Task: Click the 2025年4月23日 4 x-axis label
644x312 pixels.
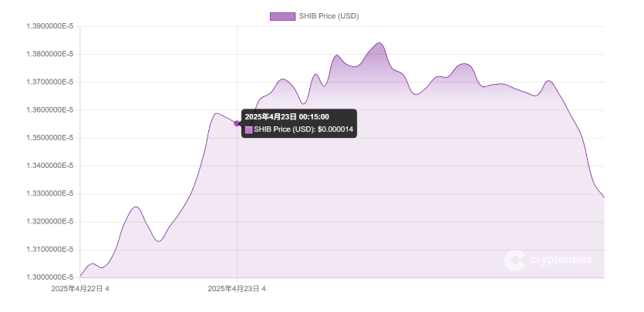Action: click(237, 289)
